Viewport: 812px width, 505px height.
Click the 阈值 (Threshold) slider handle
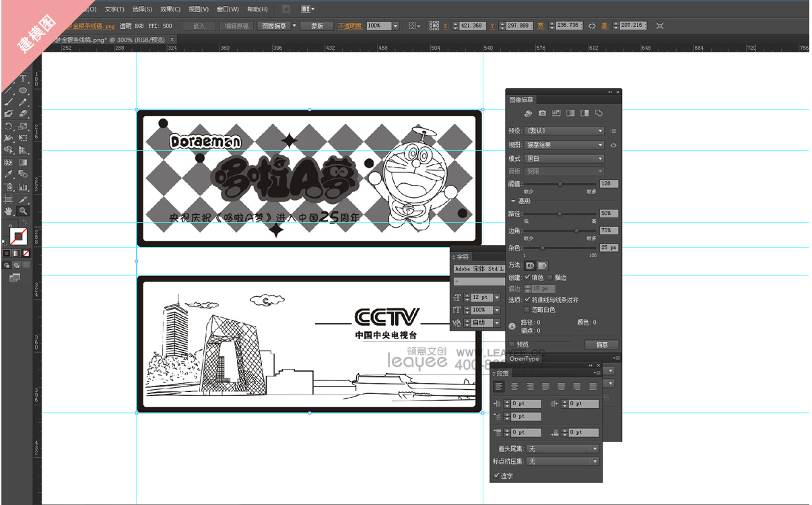(x=560, y=184)
